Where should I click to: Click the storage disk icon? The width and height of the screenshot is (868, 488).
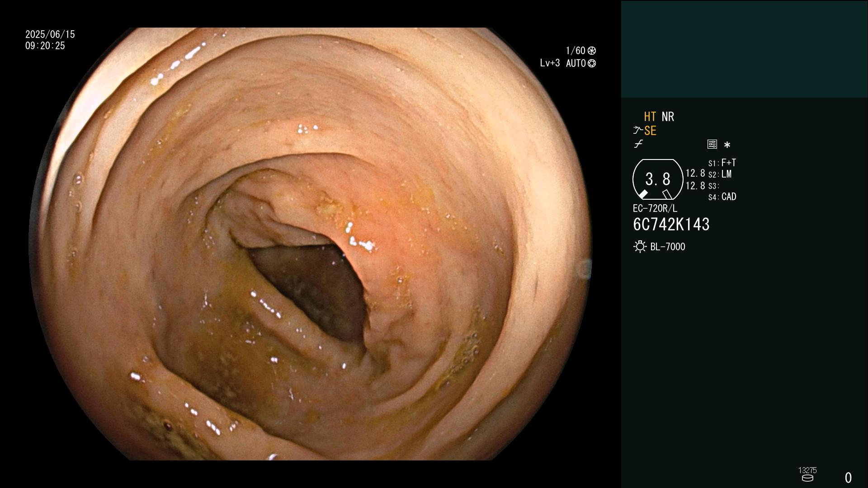pyautogui.click(x=807, y=478)
